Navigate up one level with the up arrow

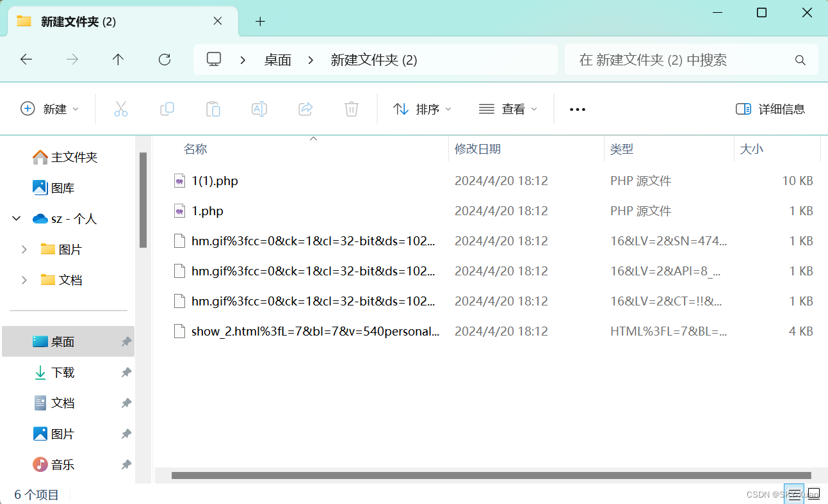[x=118, y=59]
